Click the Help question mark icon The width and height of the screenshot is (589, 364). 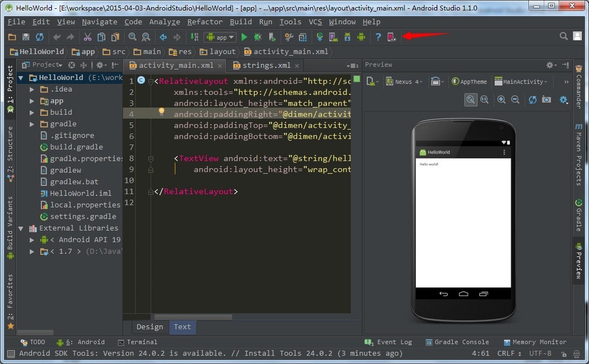coord(378,37)
